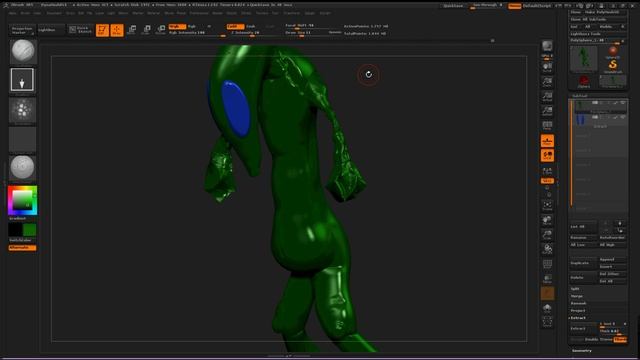The width and height of the screenshot is (640, 360).
Task: Click the Move view icon in right shelf
Action: [547, 221]
